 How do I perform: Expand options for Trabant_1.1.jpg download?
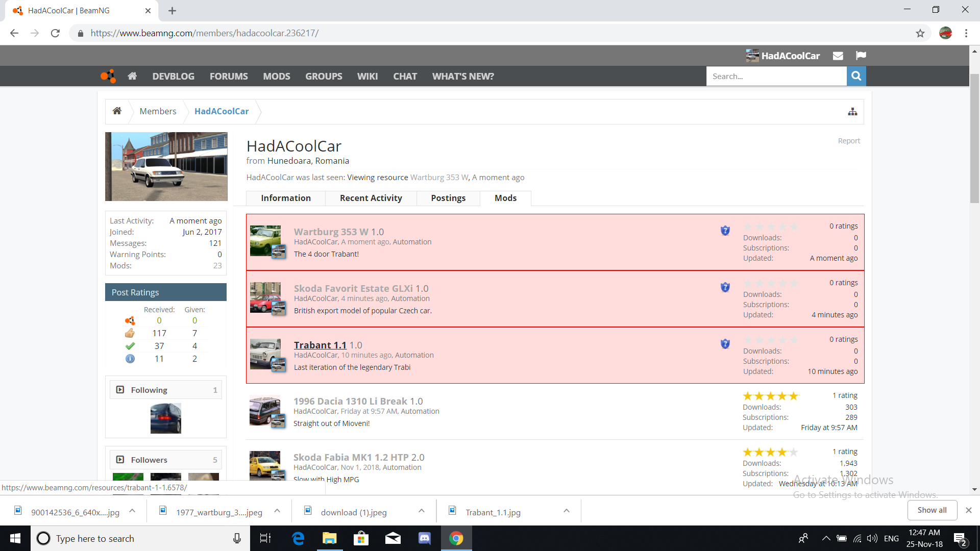[x=567, y=511]
